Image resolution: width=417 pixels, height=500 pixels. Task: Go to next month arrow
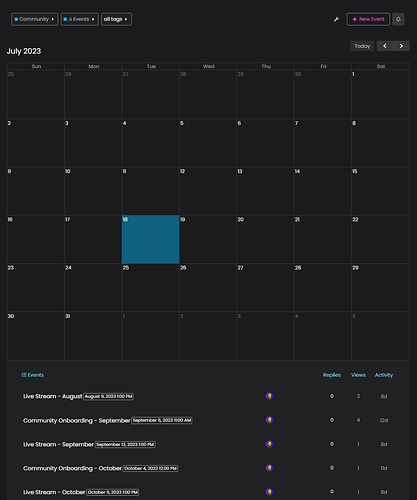point(401,46)
